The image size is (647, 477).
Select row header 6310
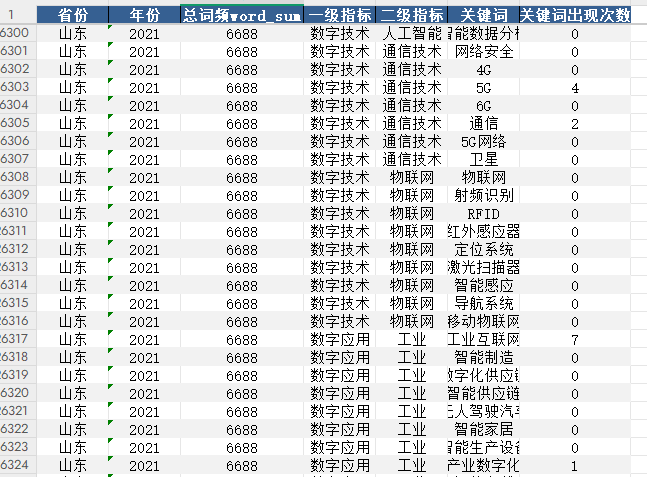coord(18,213)
